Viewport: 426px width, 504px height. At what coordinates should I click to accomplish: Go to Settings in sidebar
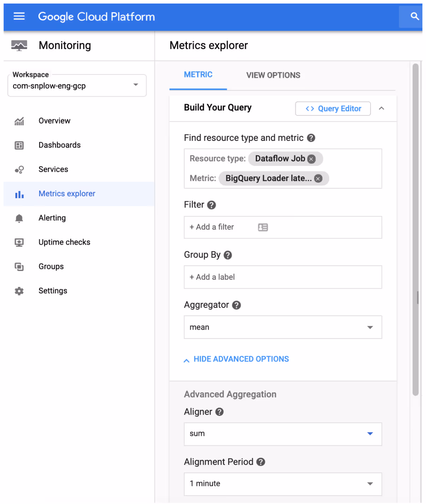click(79, 291)
